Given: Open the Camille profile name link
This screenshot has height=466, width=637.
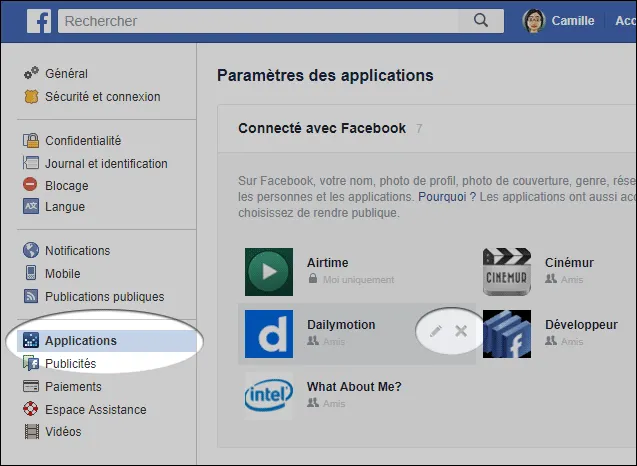Looking at the screenshot, I should click(573, 21).
